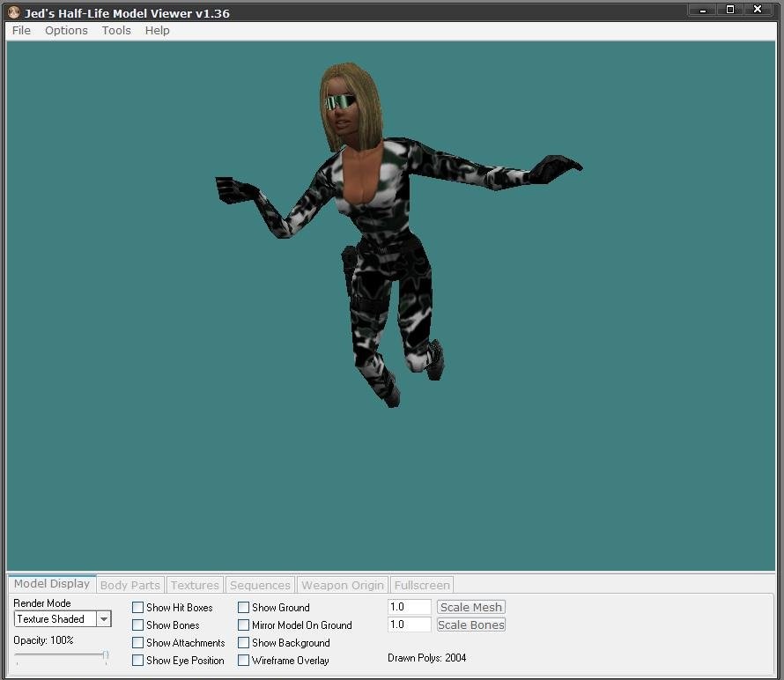This screenshot has height=680, width=784.
Task: Enable Show Background checkbox
Action: click(243, 642)
